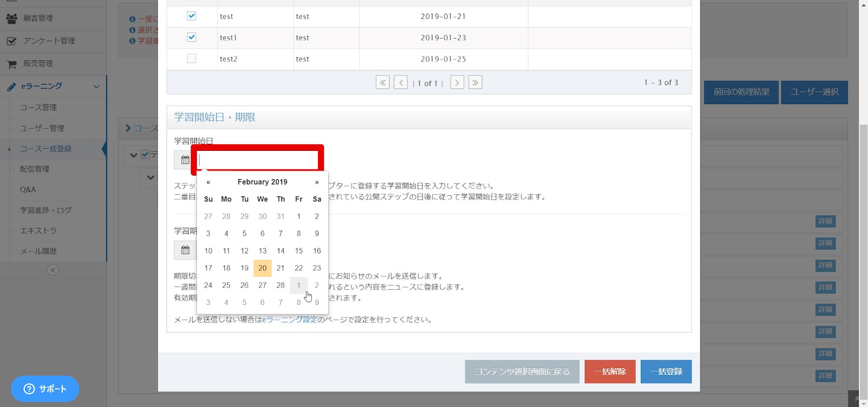Open コース一括登録 in sidebar

pyautogui.click(x=46, y=149)
